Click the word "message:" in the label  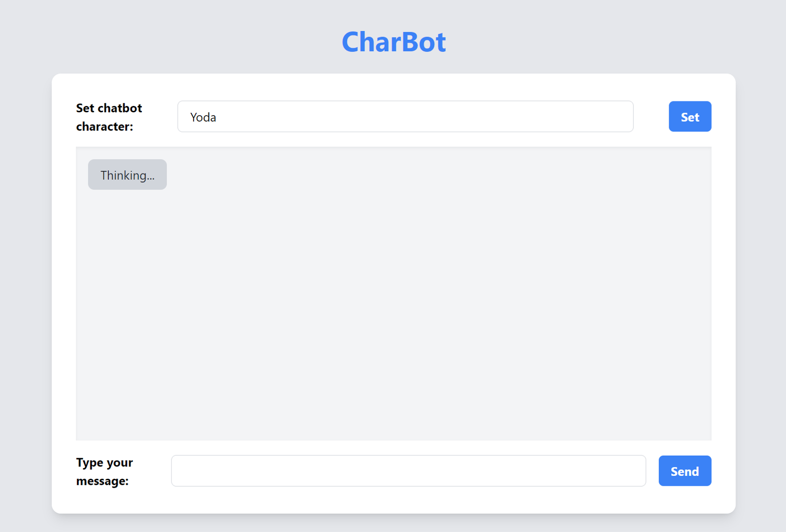tap(102, 481)
